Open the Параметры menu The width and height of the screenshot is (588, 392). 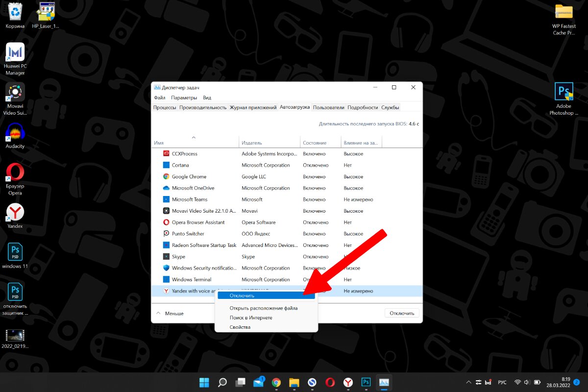coord(184,98)
